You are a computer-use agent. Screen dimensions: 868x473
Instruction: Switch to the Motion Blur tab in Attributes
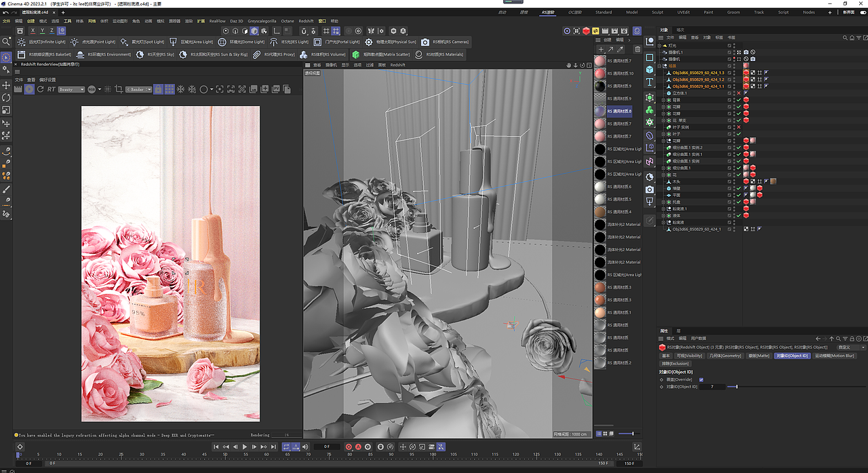pyautogui.click(x=834, y=356)
